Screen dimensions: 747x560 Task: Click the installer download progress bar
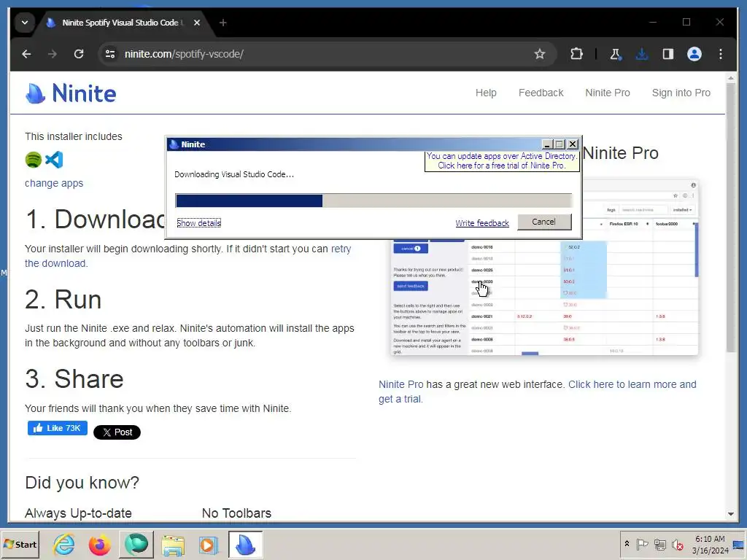[x=373, y=201]
